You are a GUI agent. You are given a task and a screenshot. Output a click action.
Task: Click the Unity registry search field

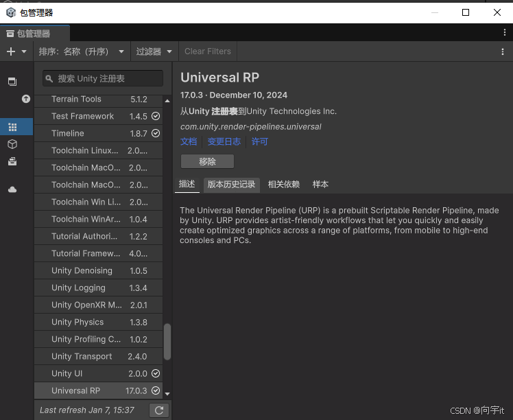pyautogui.click(x=103, y=78)
